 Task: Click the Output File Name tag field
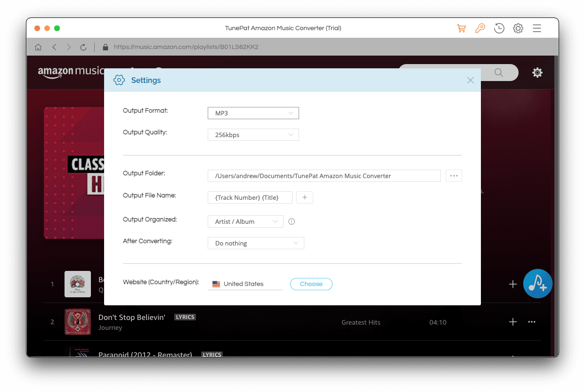pos(250,197)
